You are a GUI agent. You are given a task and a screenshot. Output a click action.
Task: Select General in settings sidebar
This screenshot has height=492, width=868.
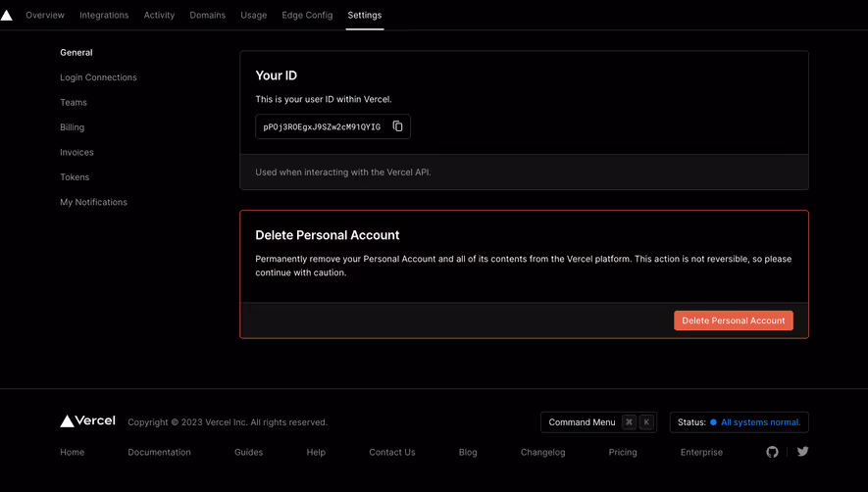pyautogui.click(x=77, y=53)
